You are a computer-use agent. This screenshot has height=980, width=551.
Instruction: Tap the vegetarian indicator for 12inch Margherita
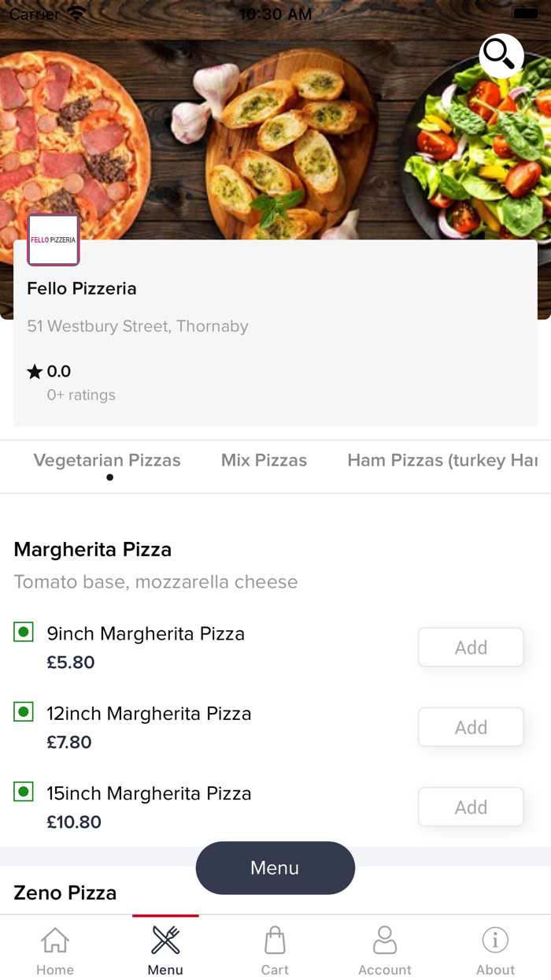tap(24, 711)
